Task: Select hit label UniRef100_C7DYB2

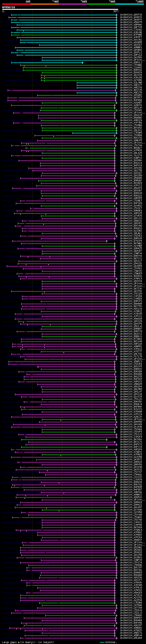Action: 131,30
